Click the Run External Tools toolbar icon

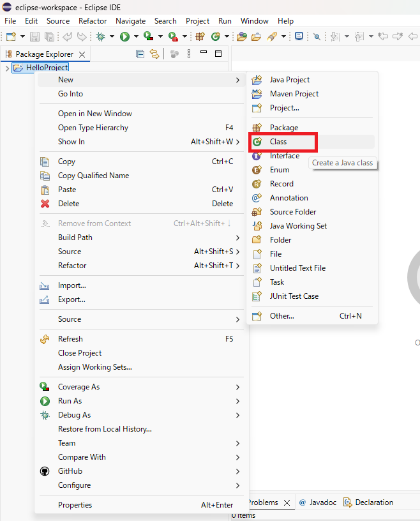pyautogui.click(x=173, y=36)
